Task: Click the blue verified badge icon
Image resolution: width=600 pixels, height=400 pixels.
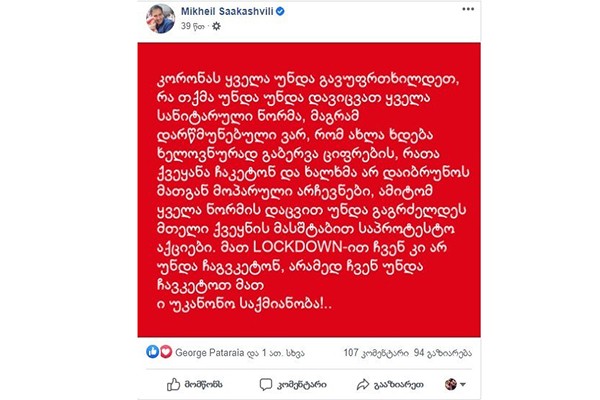Action: 280,11
